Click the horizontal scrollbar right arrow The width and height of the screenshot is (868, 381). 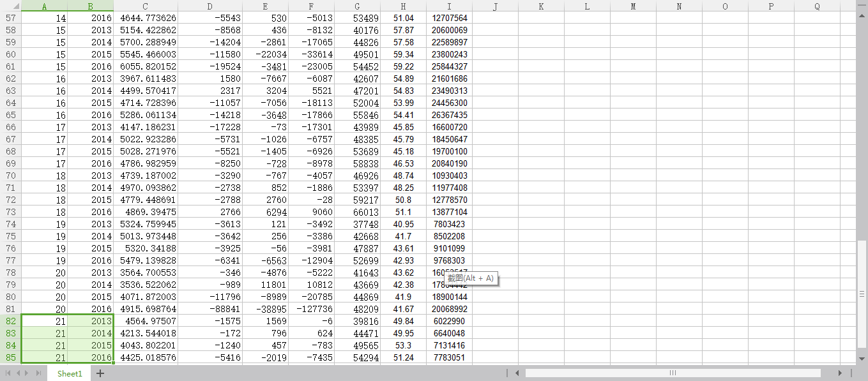[840, 373]
